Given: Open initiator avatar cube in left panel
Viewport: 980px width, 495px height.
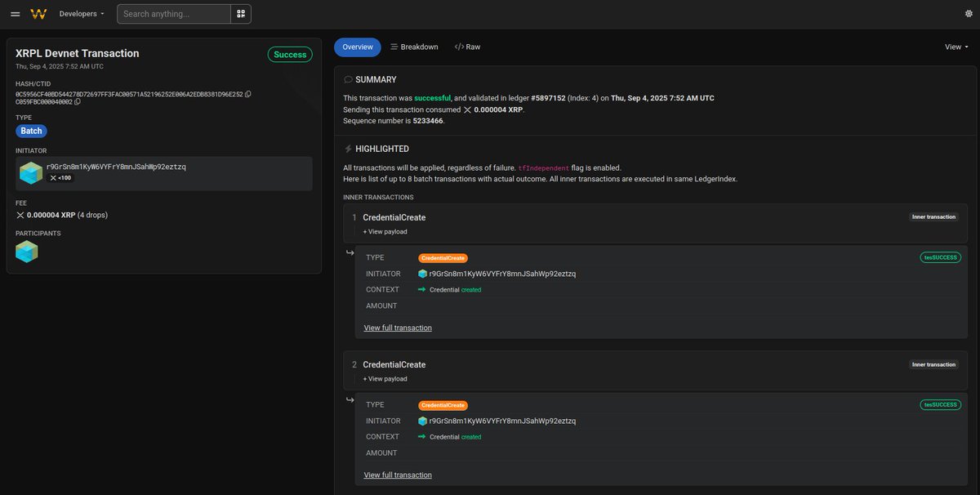Looking at the screenshot, I should tap(31, 173).
